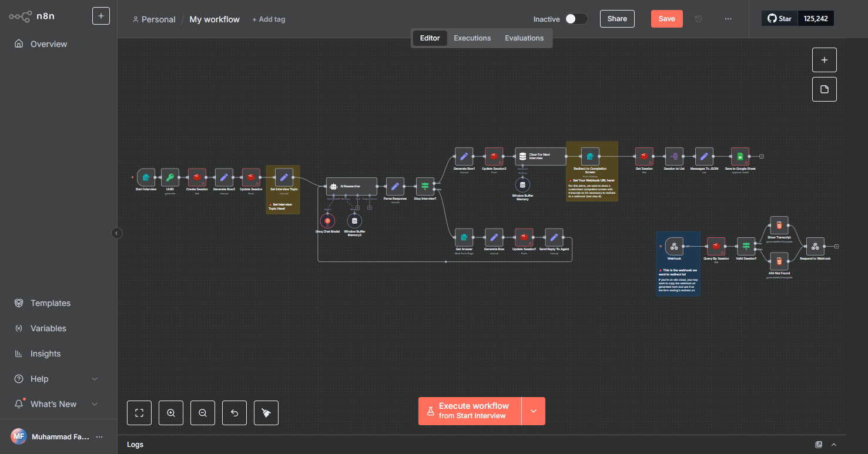The height and width of the screenshot is (454, 868).
Task: Click the fit-to-view canvas icon
Action: click(139, 413)
